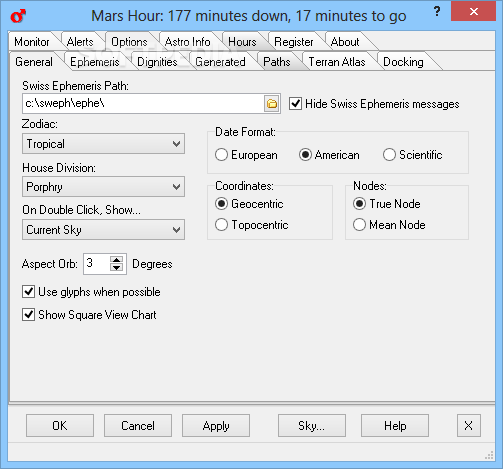Click the small X button beside Help
Image resolution: width=503 pixels, height=469 pixels.
tap(469, 426)
